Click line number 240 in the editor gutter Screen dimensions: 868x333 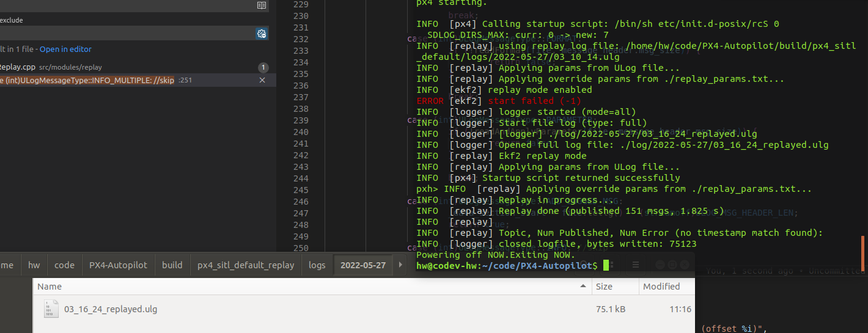301,132
